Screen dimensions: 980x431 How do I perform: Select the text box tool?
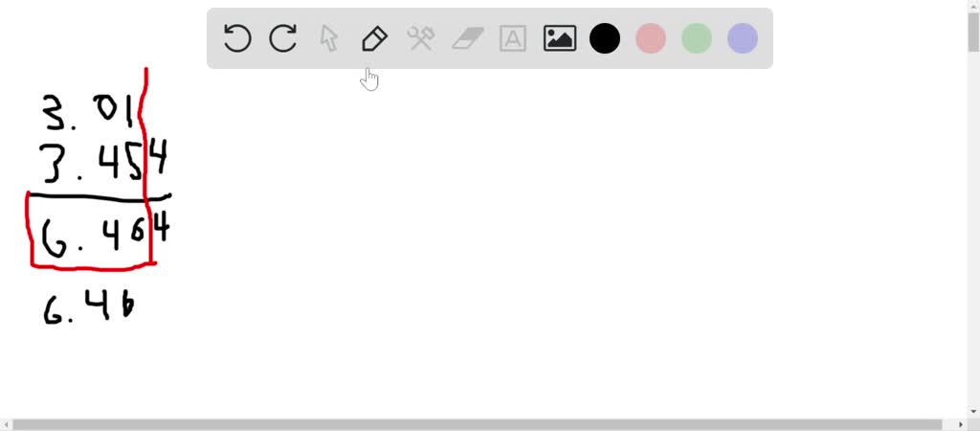(513, 38)
